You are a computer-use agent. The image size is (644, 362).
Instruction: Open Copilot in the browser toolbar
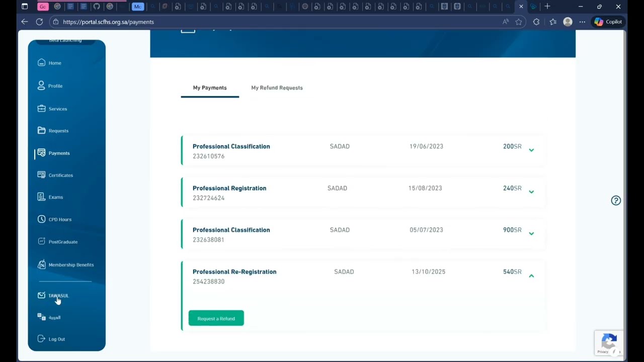click(x=608, y=22)
